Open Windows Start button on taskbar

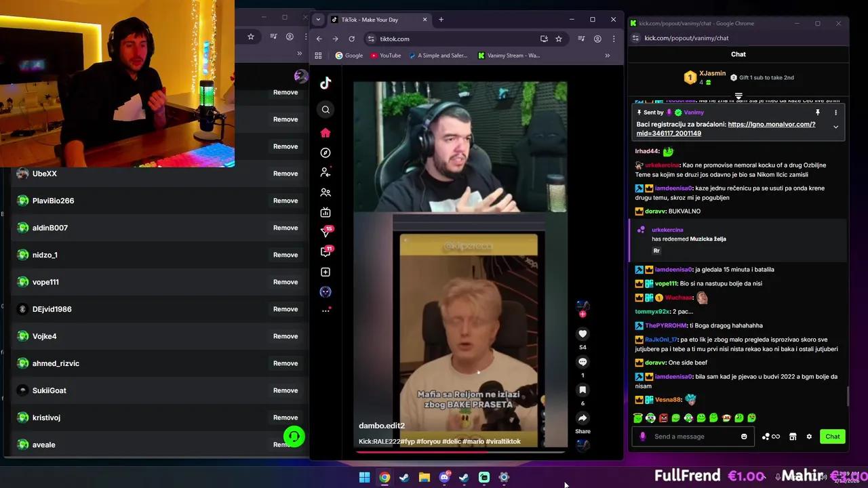point(364,477)
